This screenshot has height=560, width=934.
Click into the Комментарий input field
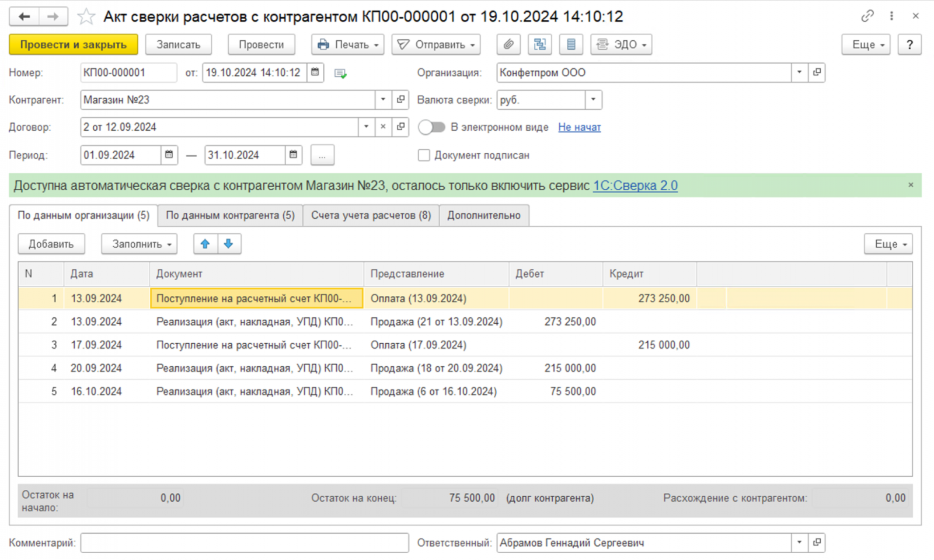[245, 542]
